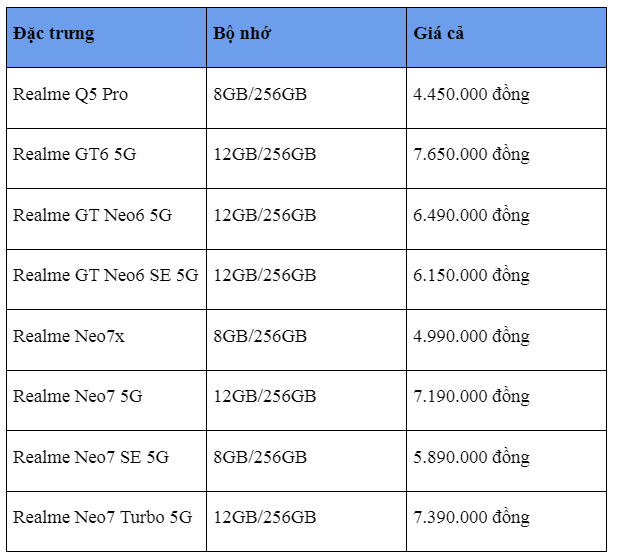The height and width of the screenshot is (558, 617).
Task: Select the Realme Neo7 Turbo 5G cell
Action: (x=102, y=518)
